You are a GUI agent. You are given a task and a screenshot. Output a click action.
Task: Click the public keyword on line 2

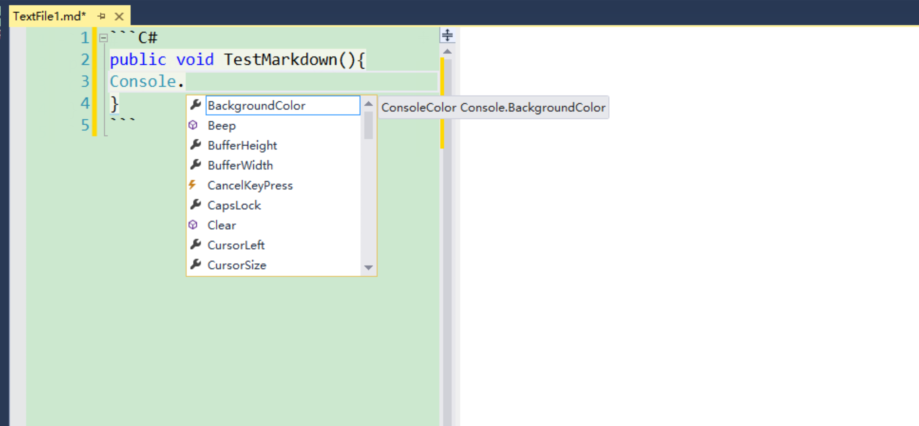(x=138, y=60)
